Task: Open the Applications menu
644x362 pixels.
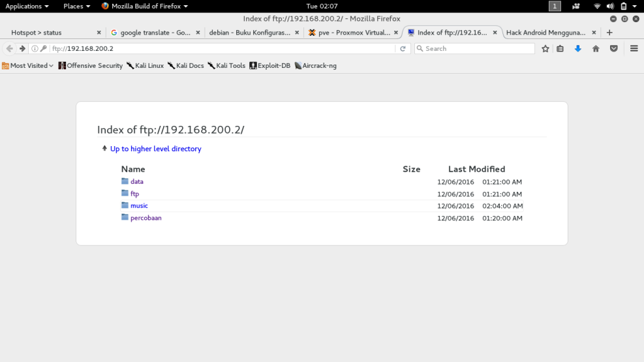Action: pos(27,7)
